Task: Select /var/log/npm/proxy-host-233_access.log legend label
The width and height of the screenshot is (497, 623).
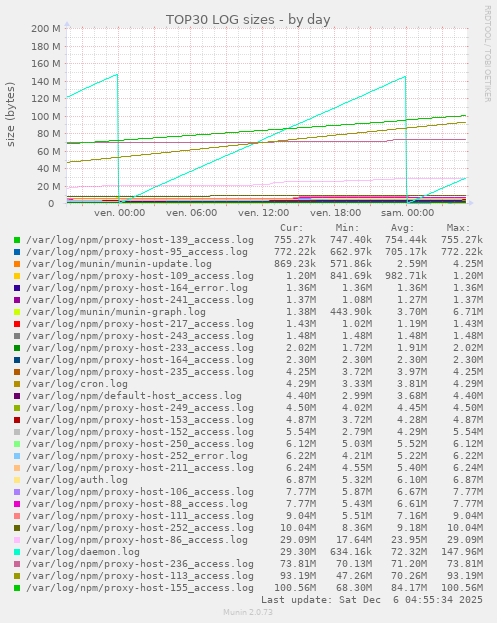Action: [140, 348]
